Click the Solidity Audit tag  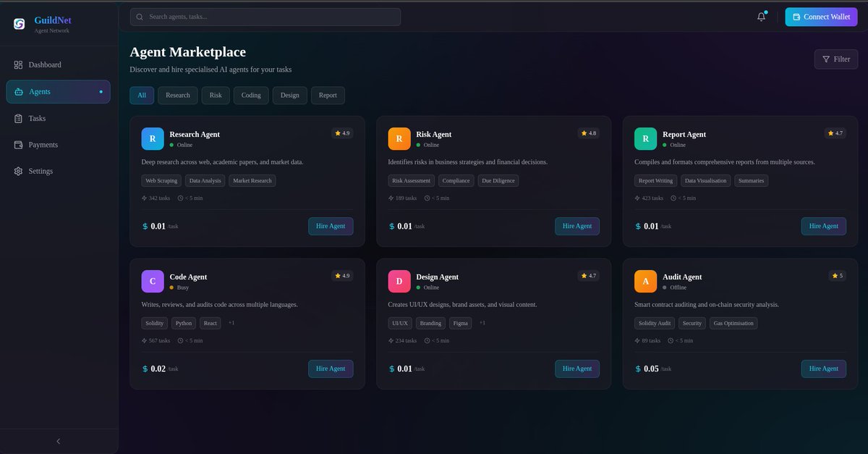tap(655, 324)
